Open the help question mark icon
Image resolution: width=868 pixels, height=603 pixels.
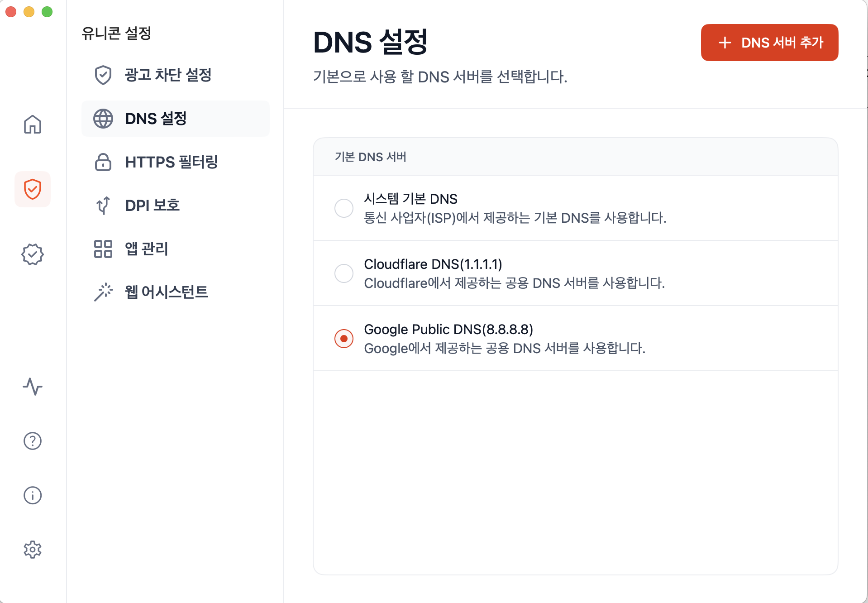pos(33,441)
